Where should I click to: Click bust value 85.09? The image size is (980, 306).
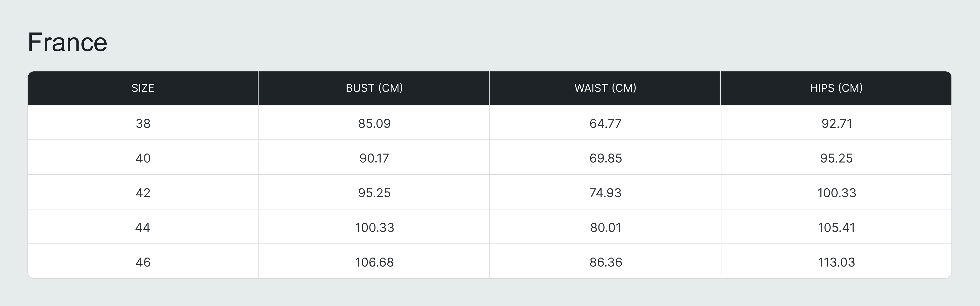[374, 123]
